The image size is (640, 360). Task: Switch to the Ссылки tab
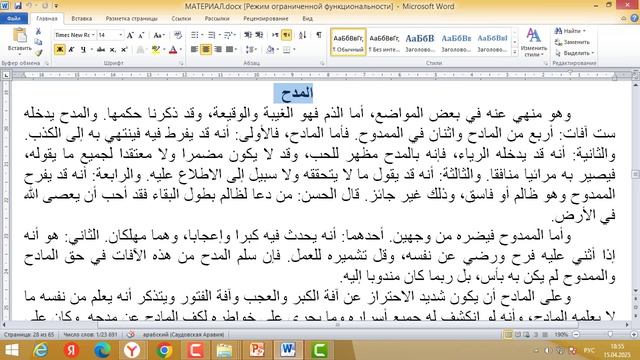pos(181,18)
